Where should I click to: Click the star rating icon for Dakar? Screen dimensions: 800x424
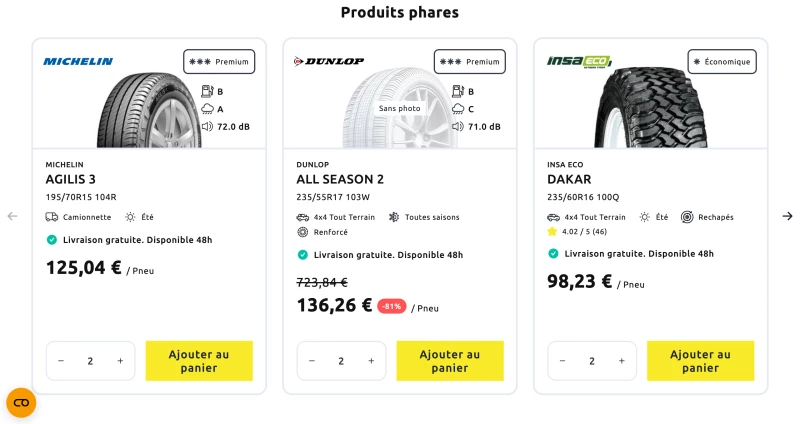(x=552, y=232)
